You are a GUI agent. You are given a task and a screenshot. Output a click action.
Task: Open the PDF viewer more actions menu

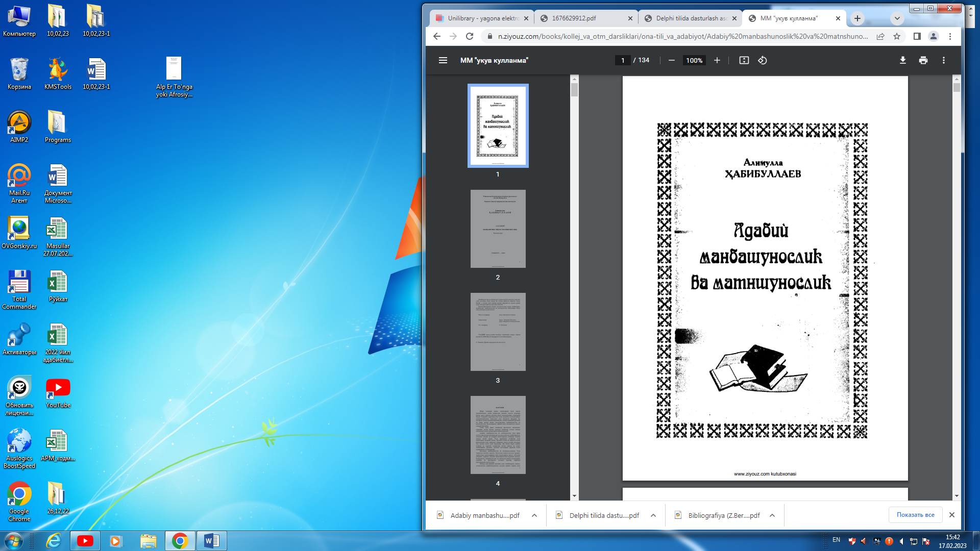pos(943,60)
